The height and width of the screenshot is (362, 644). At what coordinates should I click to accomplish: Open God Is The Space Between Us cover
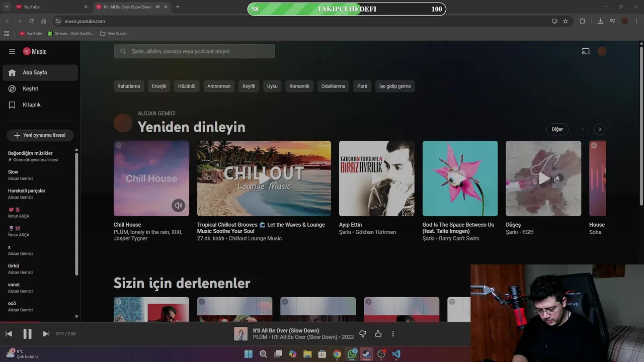460,178
